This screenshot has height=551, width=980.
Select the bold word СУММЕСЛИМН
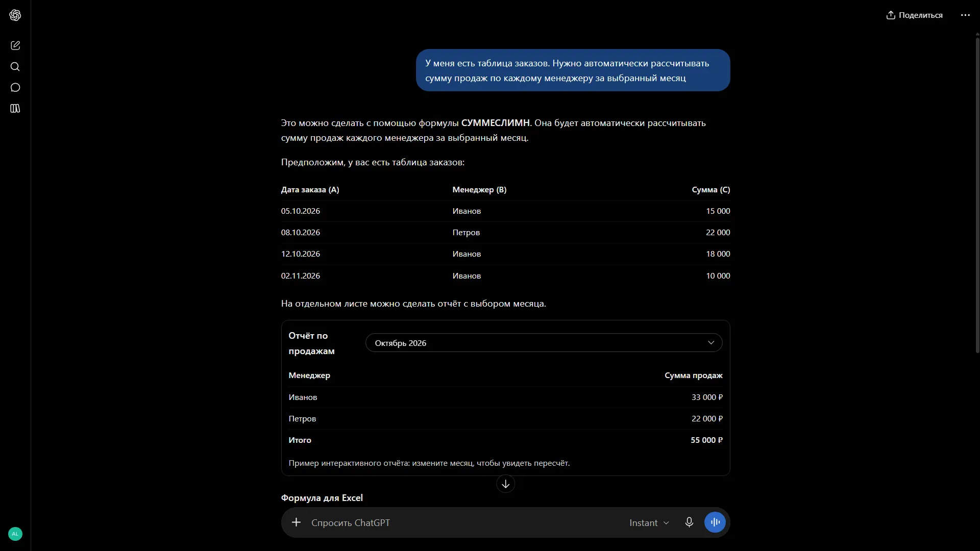[x=495, y=123]
